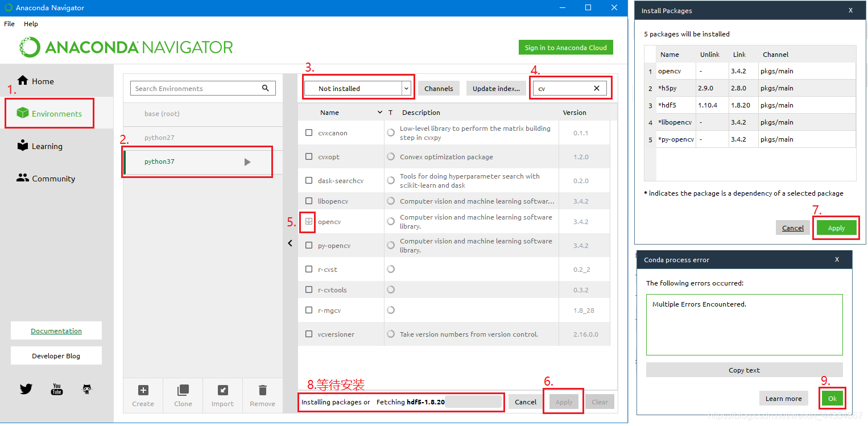Select the Environments sidebar tab
Viewport: 868px width, 426px height.
49,113
